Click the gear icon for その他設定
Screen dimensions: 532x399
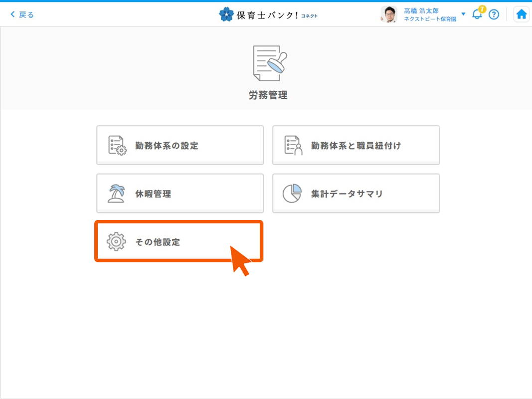[116, 241]
